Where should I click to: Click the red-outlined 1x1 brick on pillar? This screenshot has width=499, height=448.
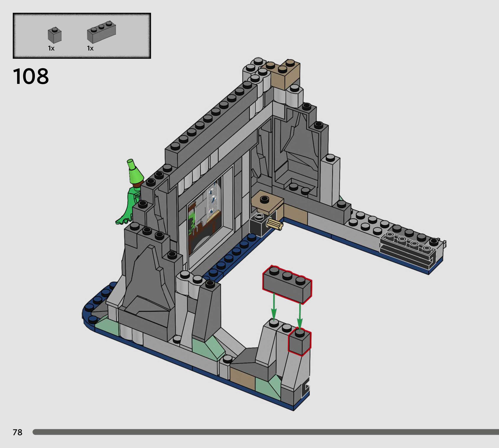click(299, 342)
